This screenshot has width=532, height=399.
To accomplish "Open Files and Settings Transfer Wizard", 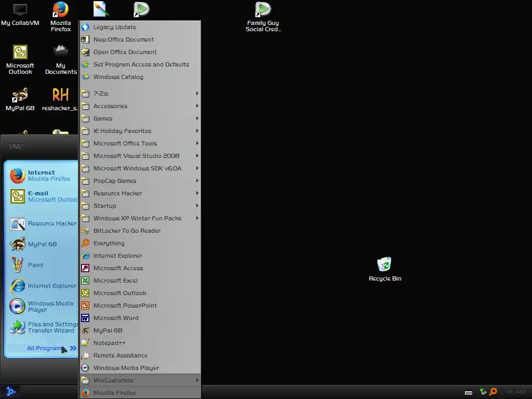I will [x=43, y=327].
